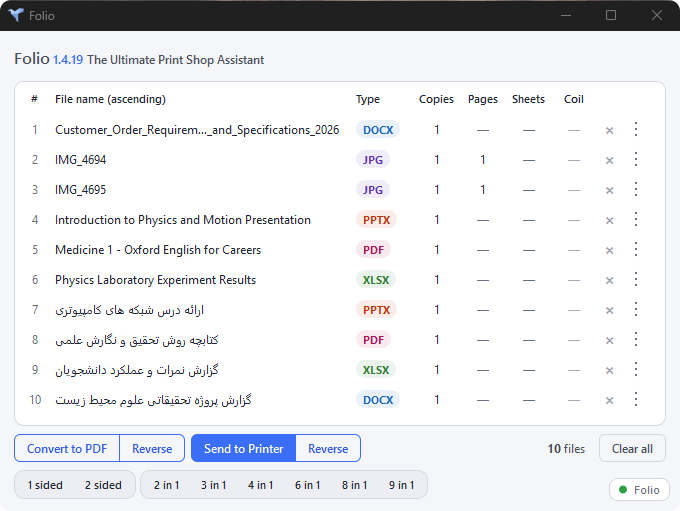Choose 8 in 1 layout
The height and width of the screenshot is (511, 680).
354,485
